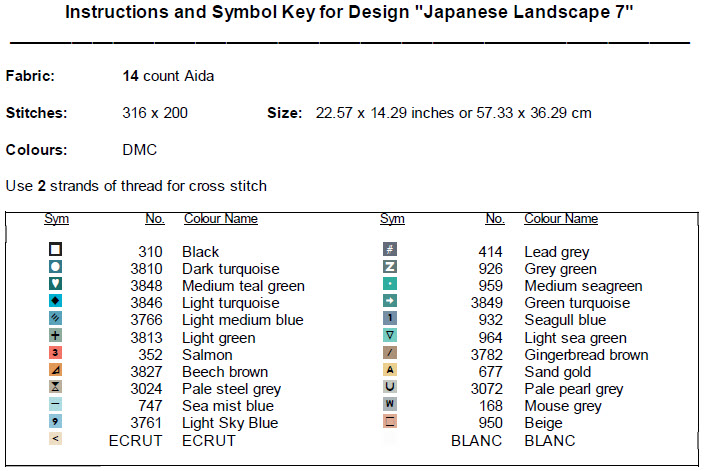This screenshot has height=471, width=705.
Task: Click the Beech brown symbol swatch
Action: 56,370
